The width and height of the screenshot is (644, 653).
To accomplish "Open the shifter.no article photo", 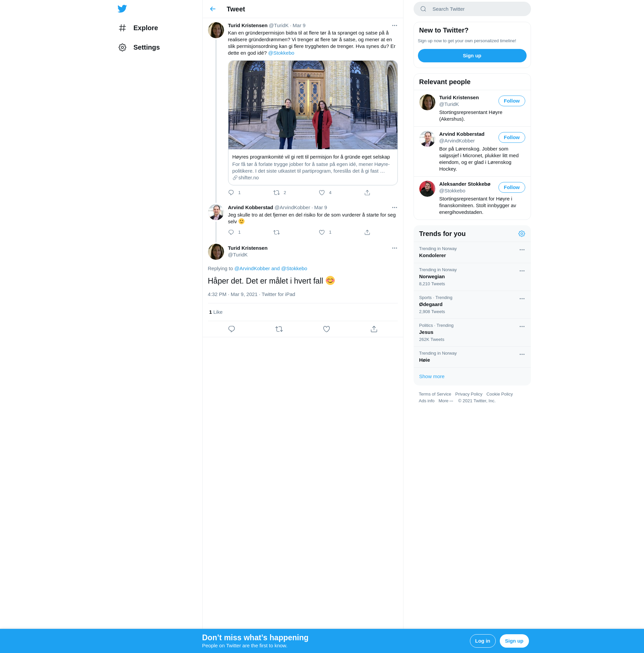I will 313,105.
